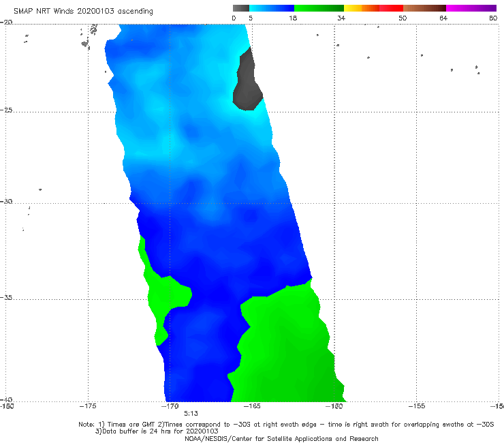Click the color bar label '64'
Screen dimensions: 504x443
443,18
